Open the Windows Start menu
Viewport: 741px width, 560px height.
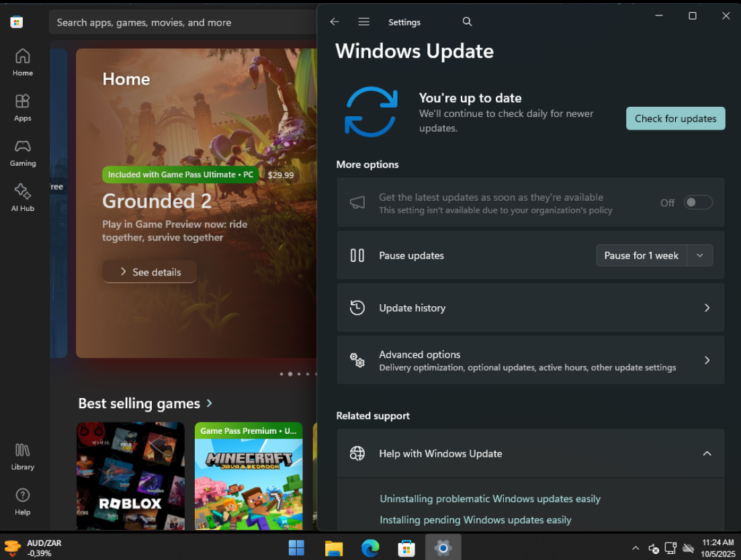coord(297,548)
